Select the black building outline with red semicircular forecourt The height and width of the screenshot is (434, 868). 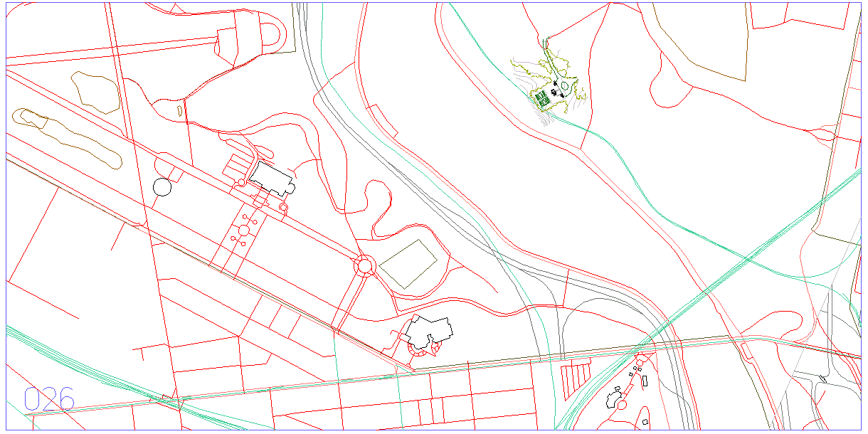pyautogui.click(x=428, y=332)
